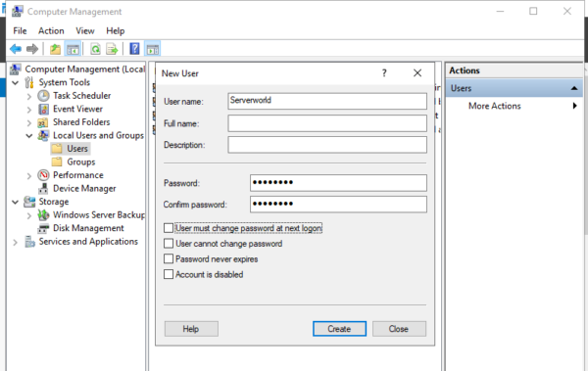Collapse the Users section in Actions pane
The image size is (588, 371).
point(573,88)
